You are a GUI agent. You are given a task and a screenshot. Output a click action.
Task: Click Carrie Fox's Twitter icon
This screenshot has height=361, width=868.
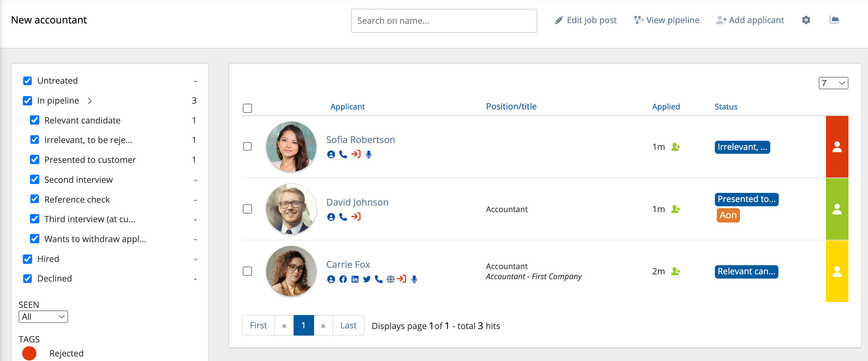tap(367, 279)
